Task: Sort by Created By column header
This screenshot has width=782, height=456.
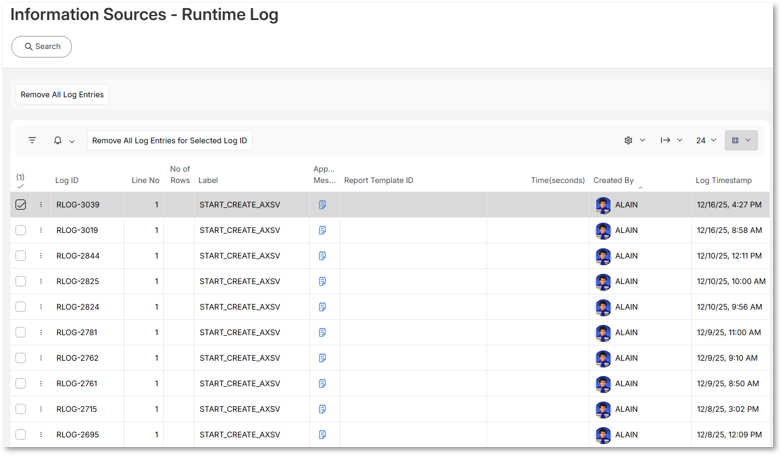Action: 613,180
